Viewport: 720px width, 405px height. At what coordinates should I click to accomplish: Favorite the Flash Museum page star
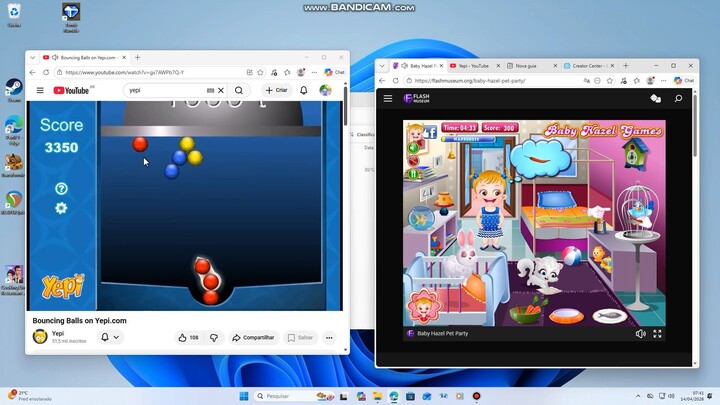point(610,80)
